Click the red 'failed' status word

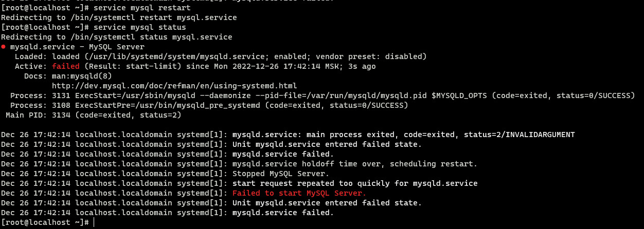(x=66, y=66)
